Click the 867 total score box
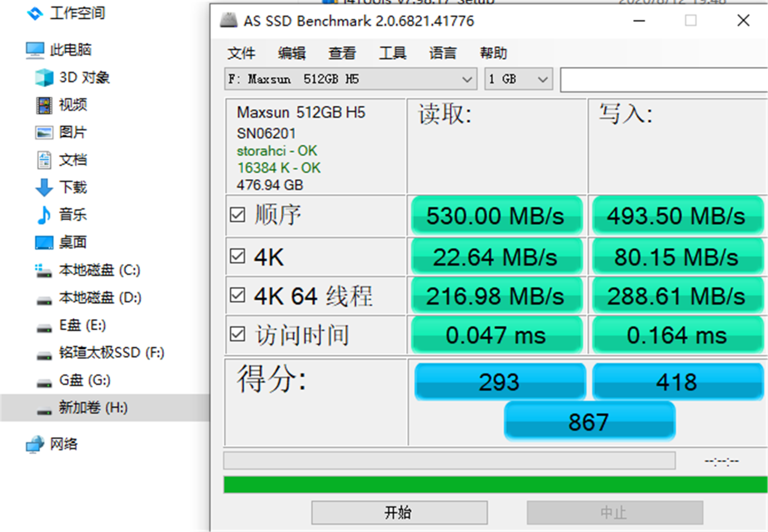This screenshot has width=768, height=532. click(x=590, y=421)
